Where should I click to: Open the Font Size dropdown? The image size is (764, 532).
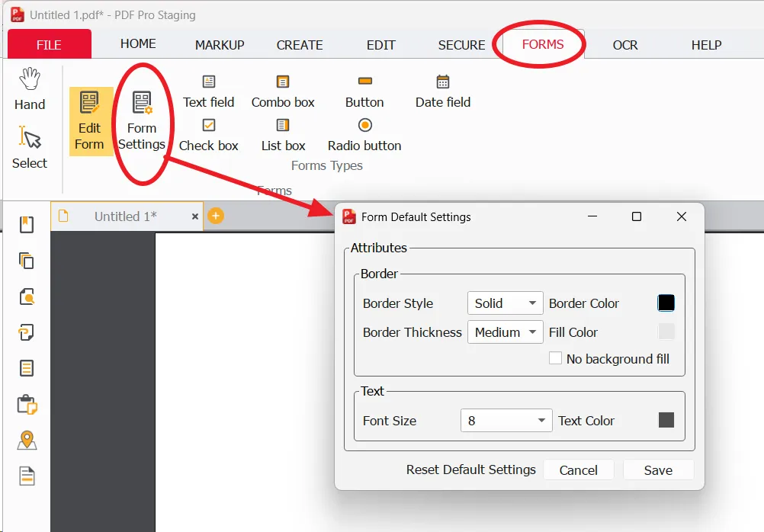506,421
